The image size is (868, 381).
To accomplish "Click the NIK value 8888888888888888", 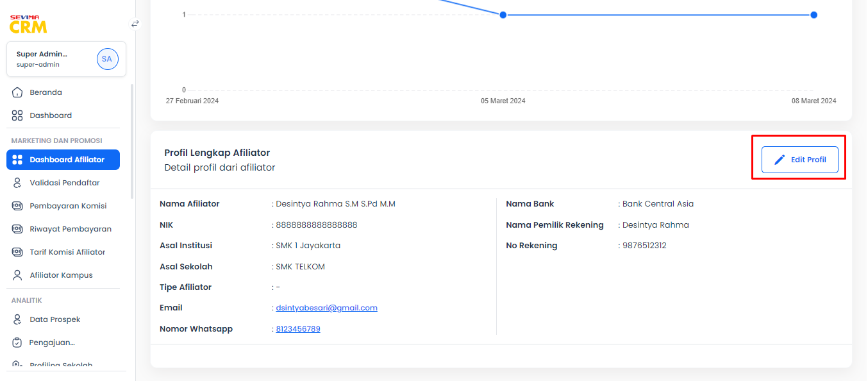I will 317,225.
